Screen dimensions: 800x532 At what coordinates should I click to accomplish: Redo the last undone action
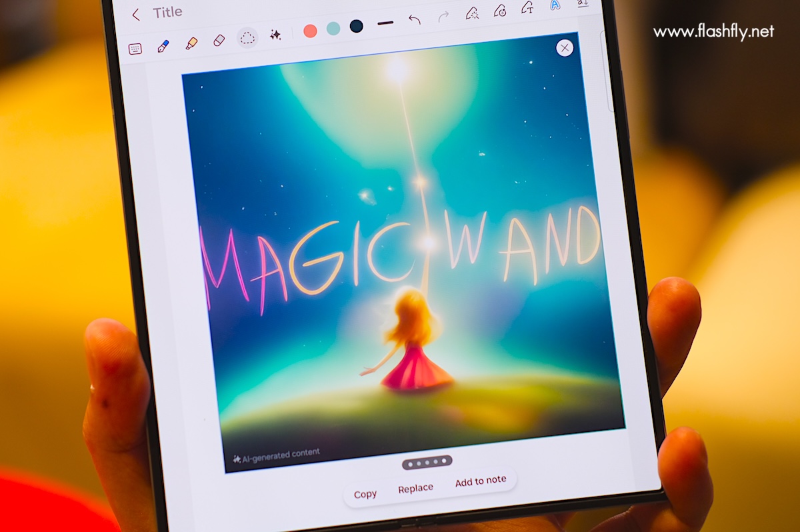coord(443,17)
